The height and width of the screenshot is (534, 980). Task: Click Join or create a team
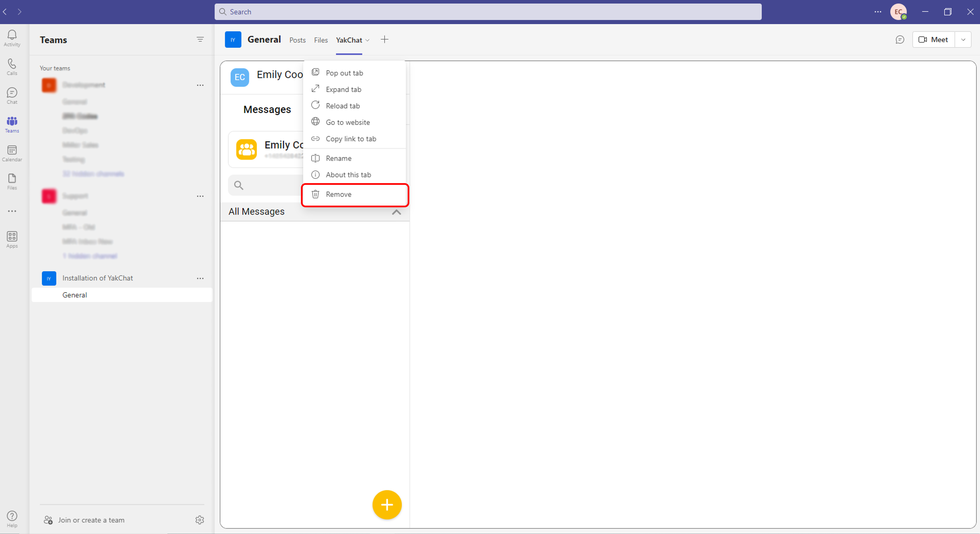click(91, 520)
